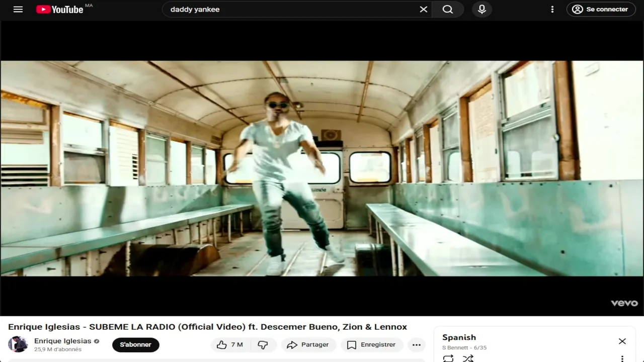644x362 pixels.
Task: Open the Enrique Iglesias channel avatar
Action: tap(18, 344)
